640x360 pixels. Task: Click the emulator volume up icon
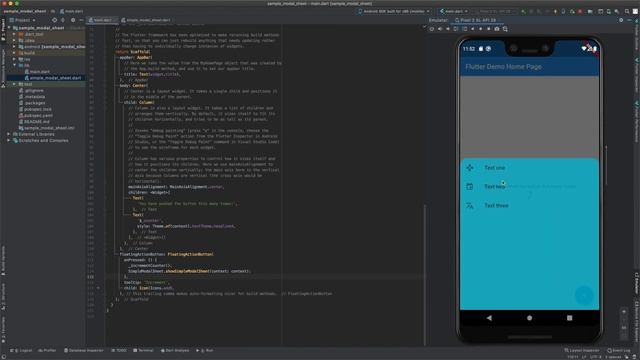(x=440, y=29)
